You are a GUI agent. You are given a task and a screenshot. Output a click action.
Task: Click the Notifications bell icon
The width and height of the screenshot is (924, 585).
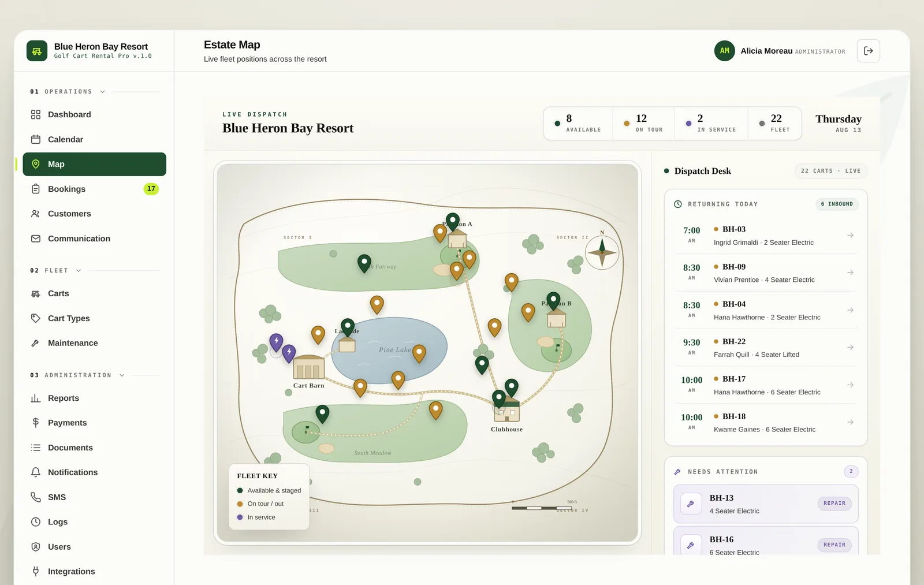[x=36, y=472]
